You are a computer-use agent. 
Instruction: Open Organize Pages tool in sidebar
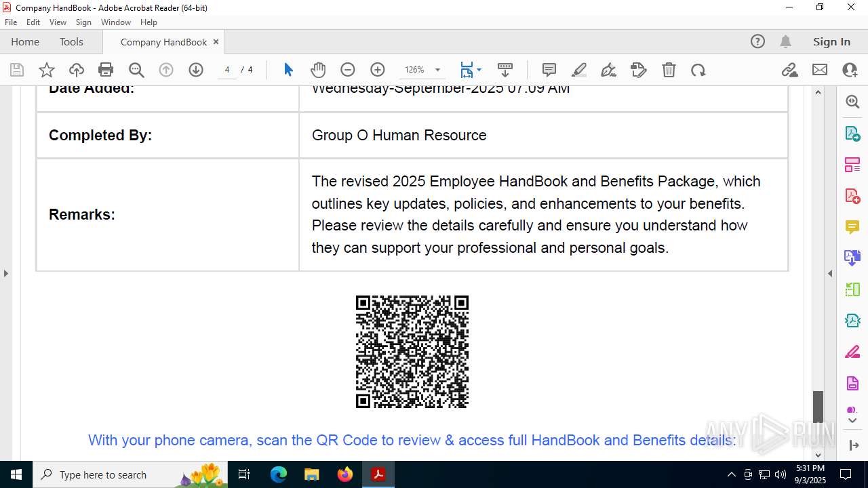(852, 165)
